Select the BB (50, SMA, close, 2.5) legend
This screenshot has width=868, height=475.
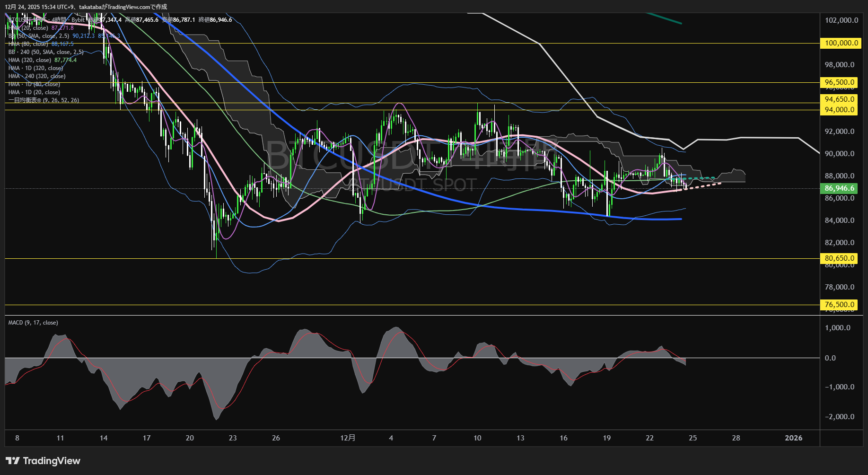click(x=39, y=36)
